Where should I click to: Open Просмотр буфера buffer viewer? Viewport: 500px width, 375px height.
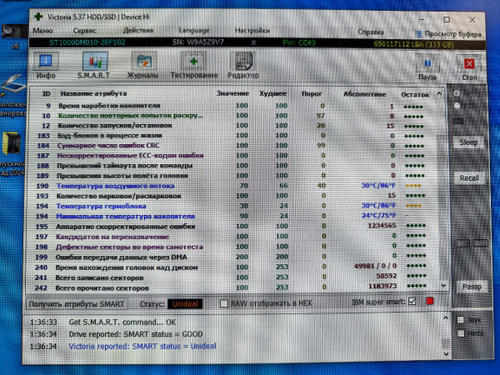click(x=448, y=34)
